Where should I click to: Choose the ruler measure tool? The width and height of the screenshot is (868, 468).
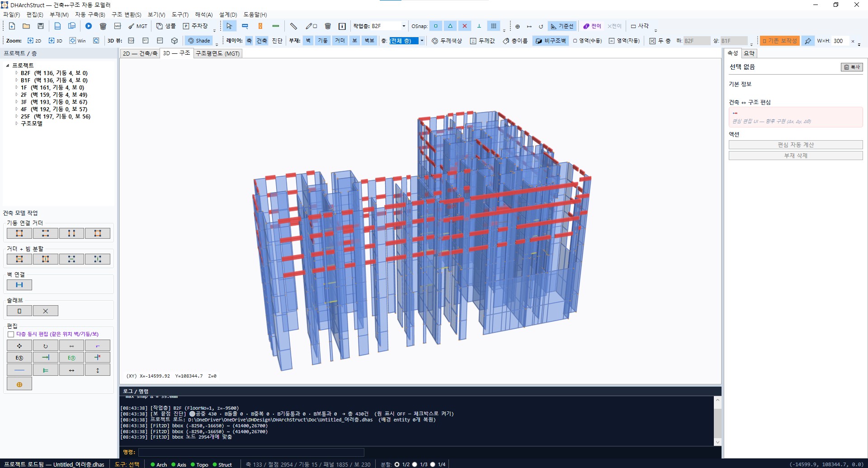pos(293,26)
